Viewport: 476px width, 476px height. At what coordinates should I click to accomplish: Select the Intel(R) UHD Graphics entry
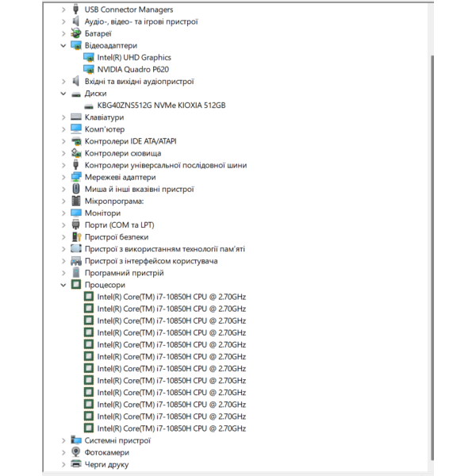point(134,57)
